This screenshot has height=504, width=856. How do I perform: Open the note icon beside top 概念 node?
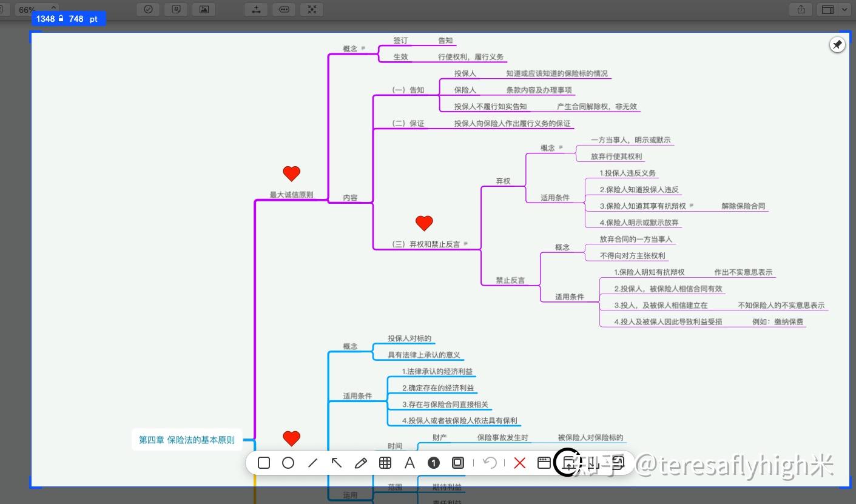tap(363, 48)
